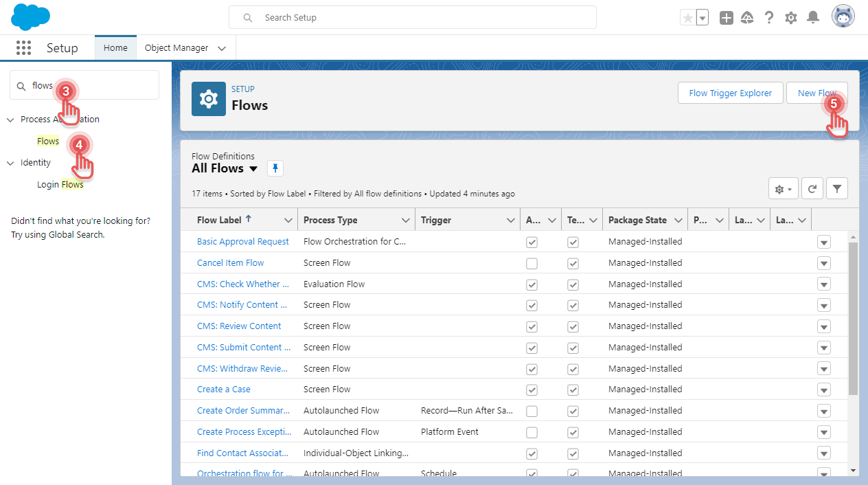
Task: Open the Salesforce App Launcher grid
Action: pos(23,47)
